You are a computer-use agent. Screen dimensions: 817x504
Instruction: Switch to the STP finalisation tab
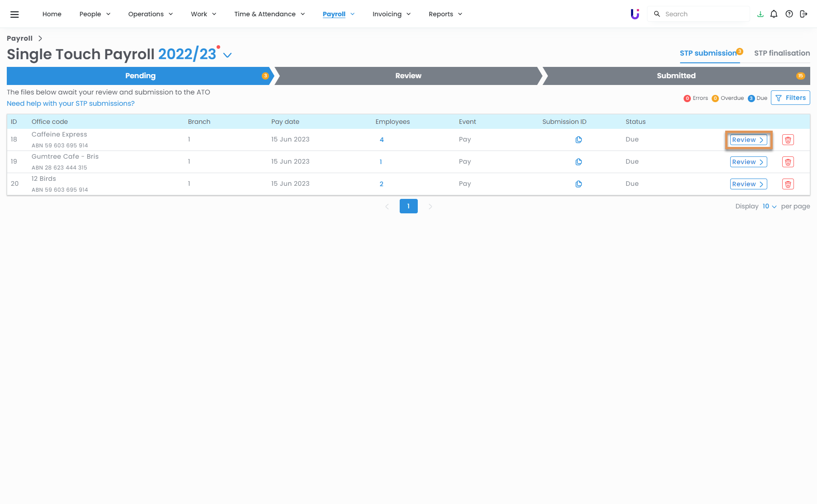pos(782,53)
